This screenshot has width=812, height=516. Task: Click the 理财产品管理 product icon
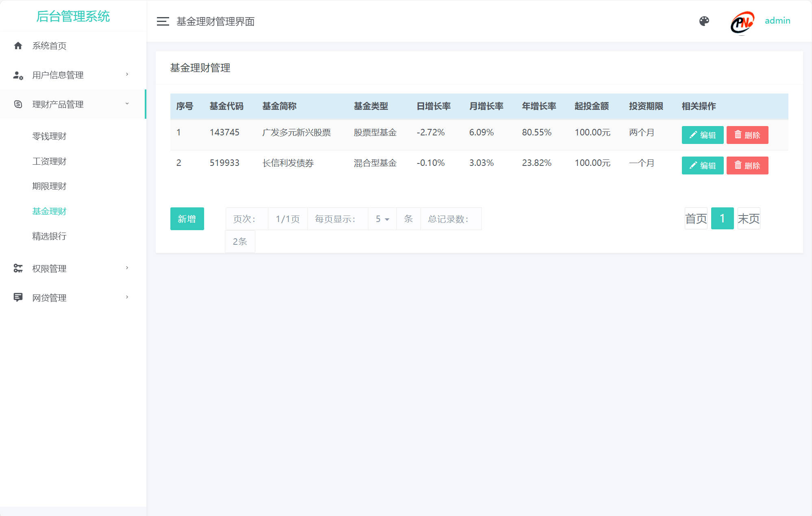click(18, 104)
